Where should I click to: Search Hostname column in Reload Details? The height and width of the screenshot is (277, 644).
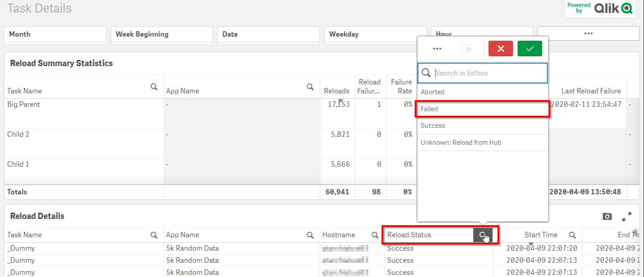(x=375, y=235)
